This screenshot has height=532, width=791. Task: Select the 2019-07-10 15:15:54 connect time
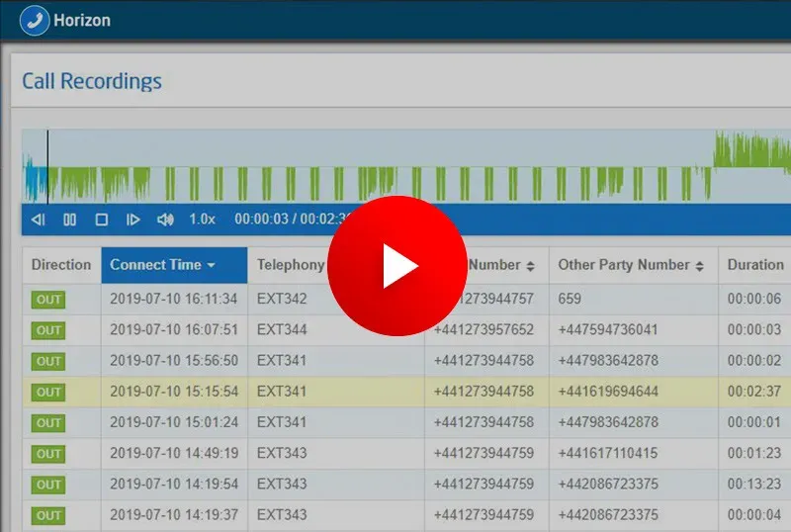click(174, 392)
